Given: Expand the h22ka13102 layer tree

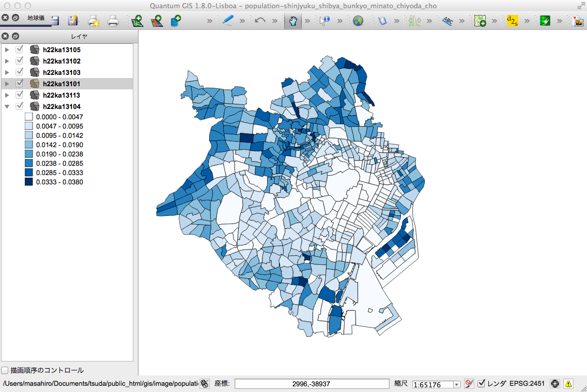Looking at the screenshot, I should [x=7, y=61].
